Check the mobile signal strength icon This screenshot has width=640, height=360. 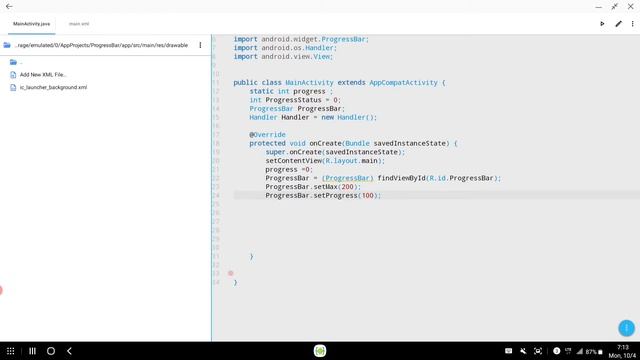pos(579,351)
